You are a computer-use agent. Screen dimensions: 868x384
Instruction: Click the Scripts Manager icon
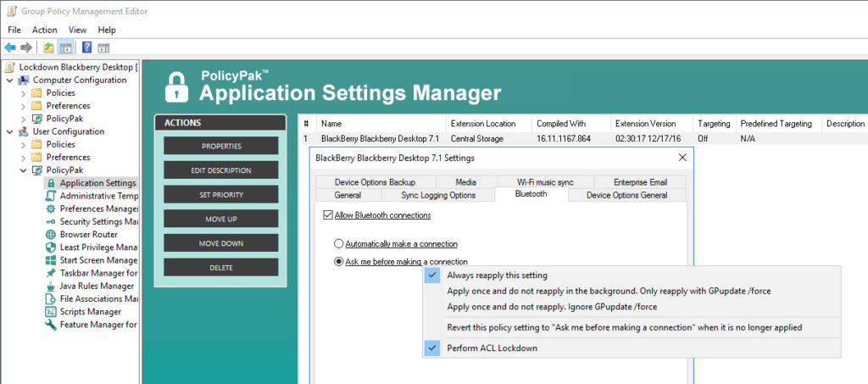click(51, 311)
